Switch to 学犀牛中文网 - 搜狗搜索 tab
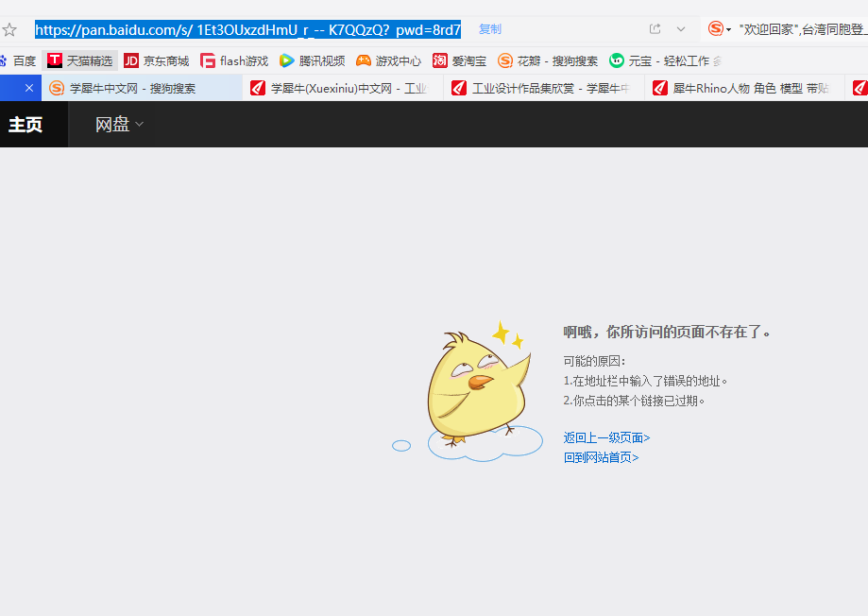Image resolution: width=868 pixels, height=616 pixels. (x=142, y=88)
